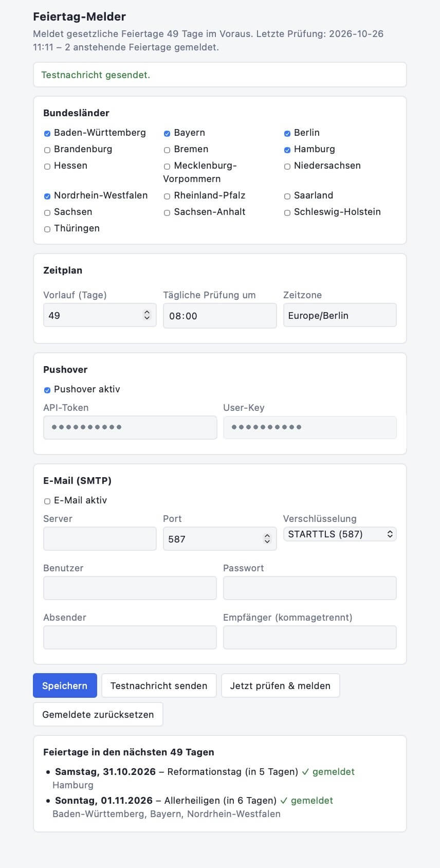Image resolution: width=440 pixels, height=868 pixels.
Task: Focus the Port field showing 587
Action: 220,539
